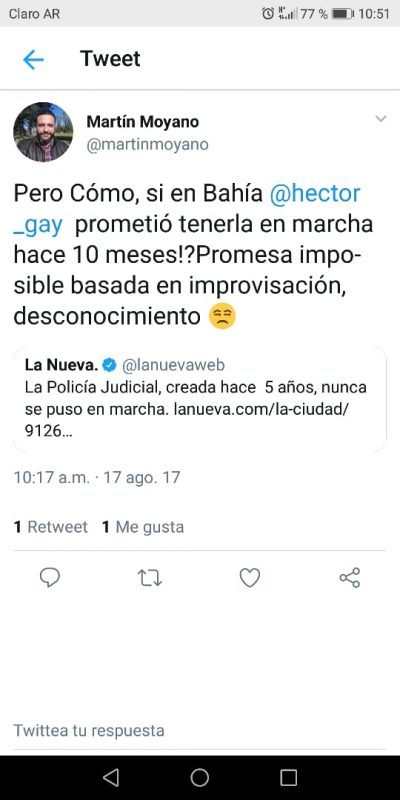Image resolution: width=400 pixels, height=800 pixels.
Task: Like the tweet with heart icon
Action: point(250,578)
